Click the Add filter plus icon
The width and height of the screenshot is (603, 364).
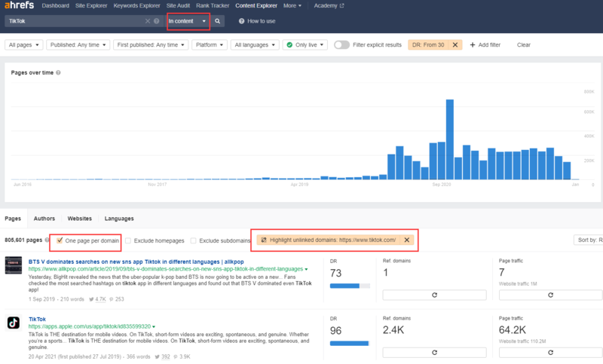click(473, 45)
